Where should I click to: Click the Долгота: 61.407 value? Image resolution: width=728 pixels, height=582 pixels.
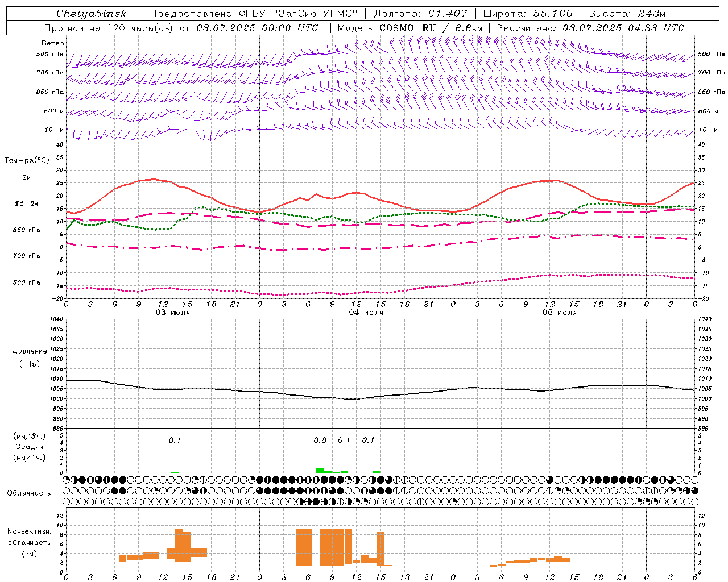pos(420,14)
